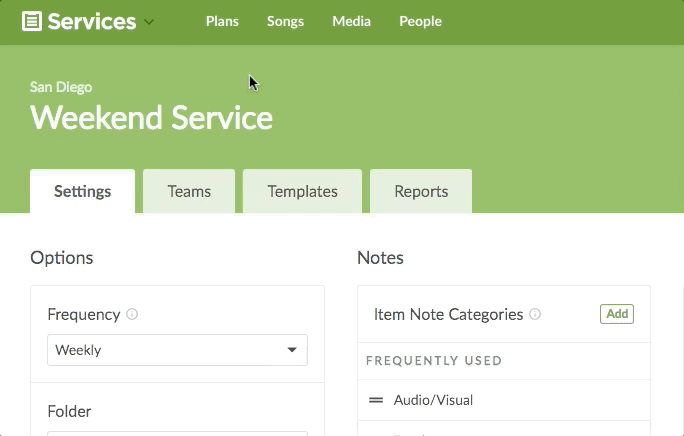
Task: Go to the Songs section
Action: point(285,21)
